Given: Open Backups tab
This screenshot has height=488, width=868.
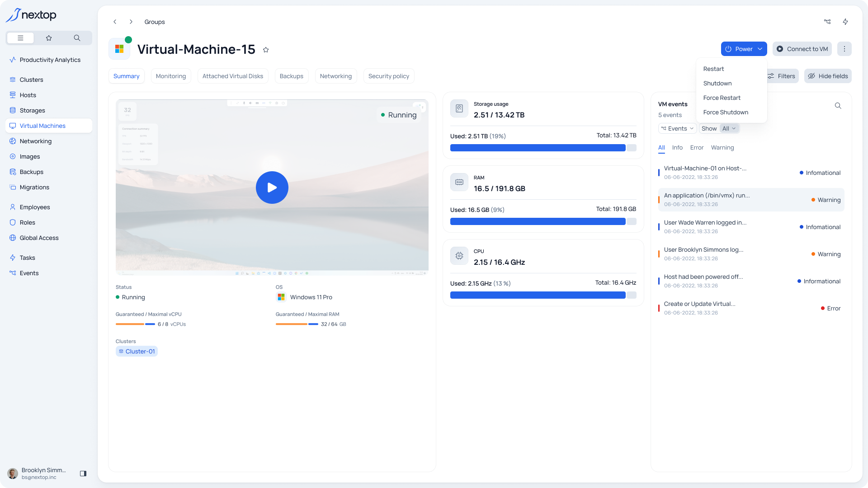Looking at the screenshot, I should (x=292, y=76).
